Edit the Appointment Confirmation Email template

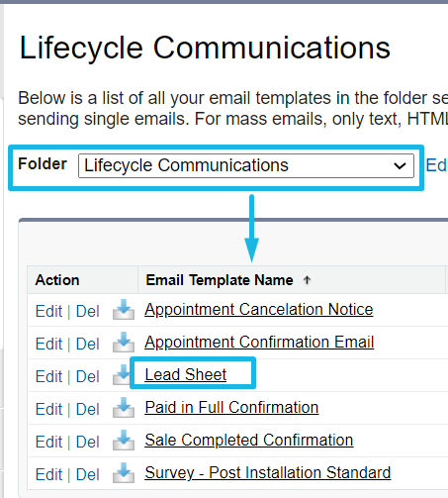48,344
